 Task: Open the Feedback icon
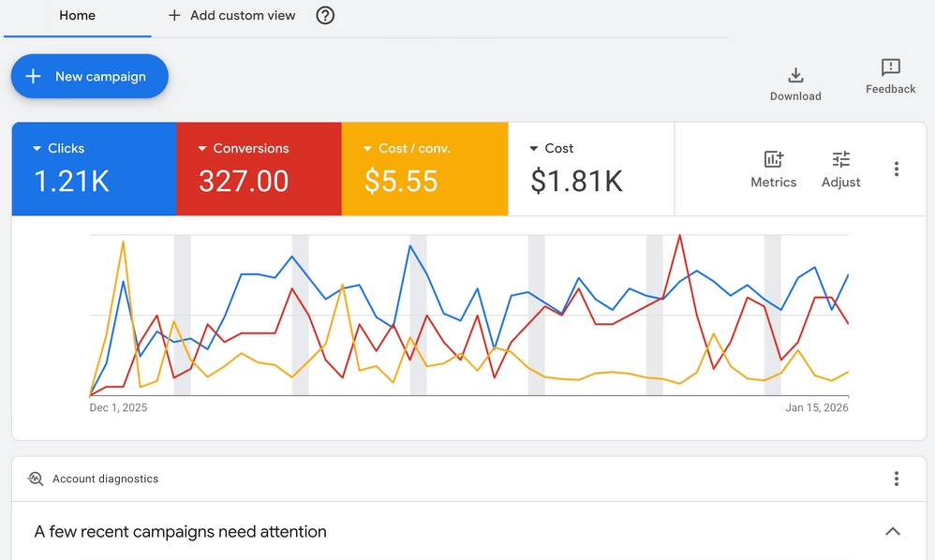click(891, 67)
